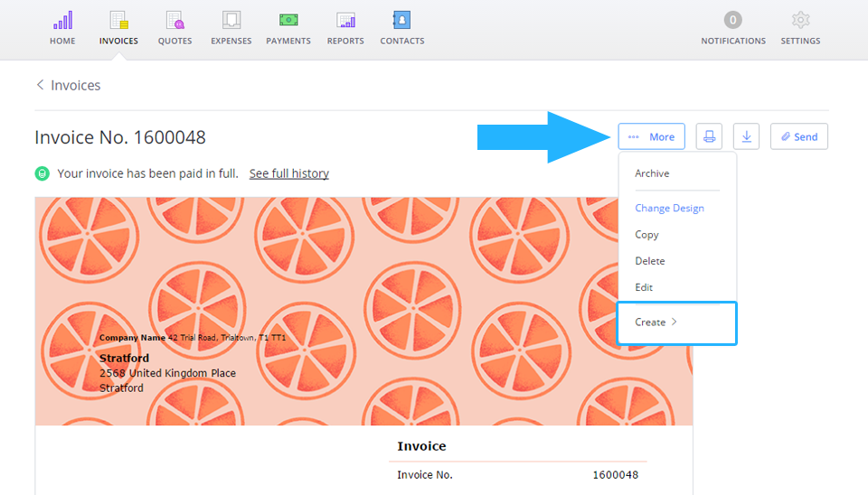Open Settings gear icon

pyautogui.click(x=800, y=21)
